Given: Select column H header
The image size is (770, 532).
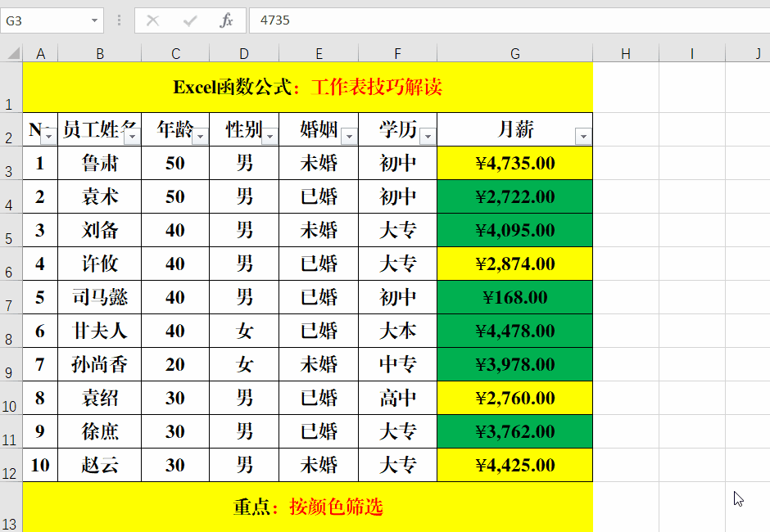Looking at the screenshot, I should [626, 53].
